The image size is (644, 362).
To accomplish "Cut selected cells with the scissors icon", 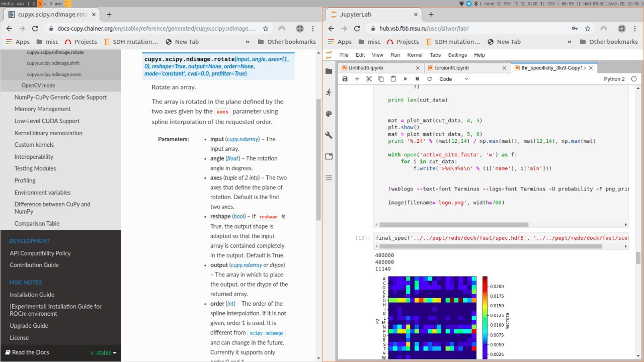I will 369,79.
